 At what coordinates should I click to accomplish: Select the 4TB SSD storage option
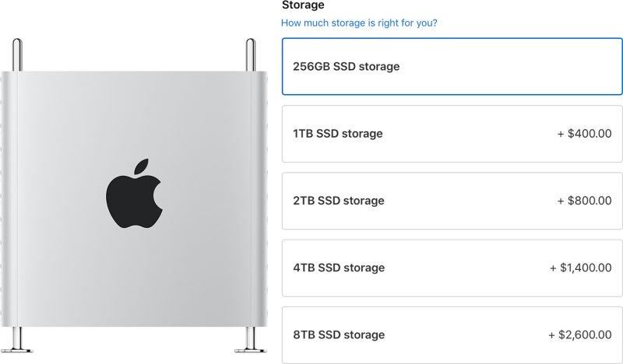tap(452, 268)
